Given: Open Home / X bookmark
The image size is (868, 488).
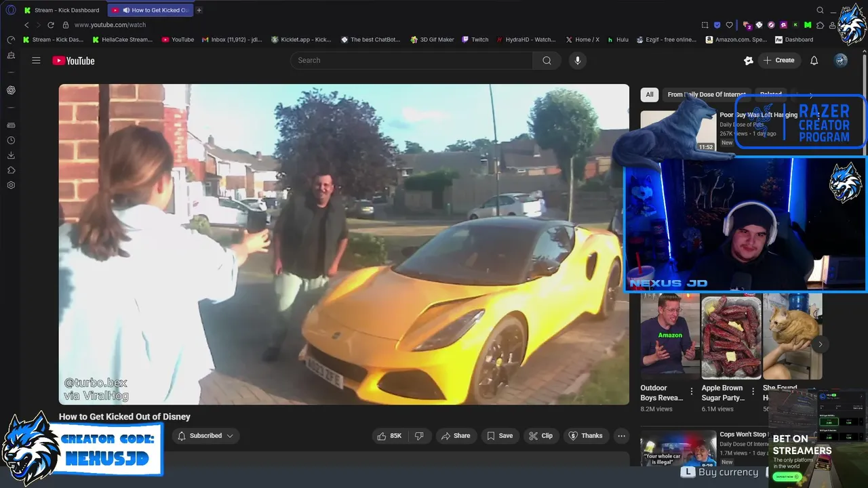Looking at the screenshot, I should click(x=583, y=40).
